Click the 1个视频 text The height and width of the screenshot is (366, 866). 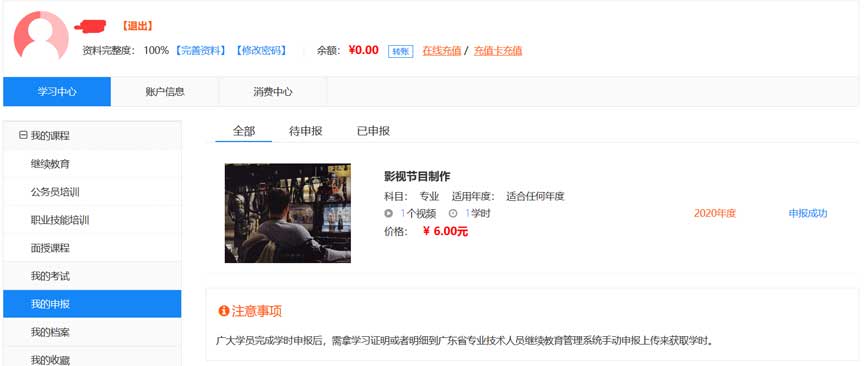(418, 214)
